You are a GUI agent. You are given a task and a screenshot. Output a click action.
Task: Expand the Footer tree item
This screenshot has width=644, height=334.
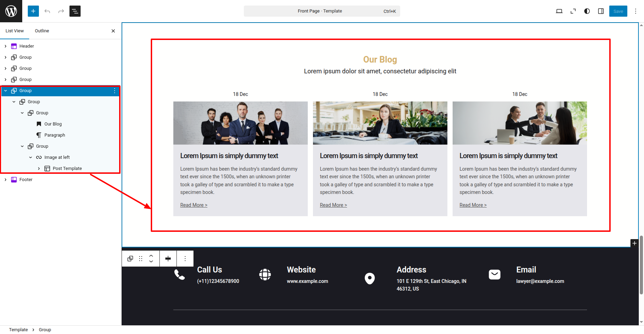pyautogui.click(x=6, y=180)
